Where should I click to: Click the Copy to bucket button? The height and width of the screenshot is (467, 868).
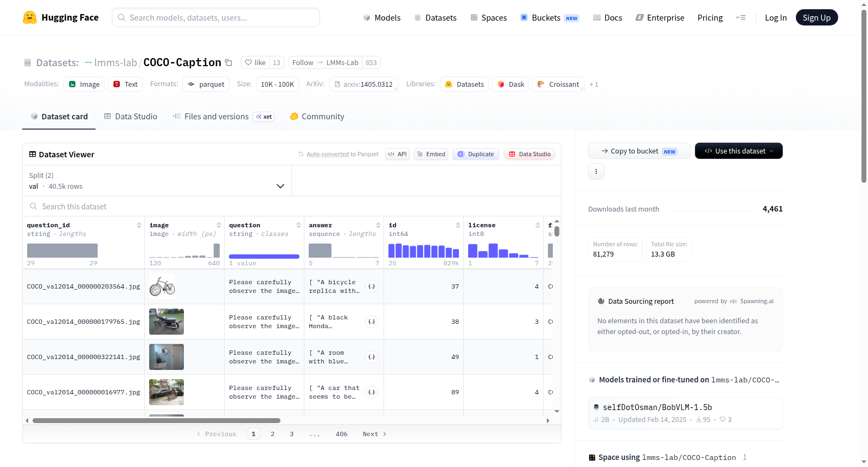click(x=639, y=151)
